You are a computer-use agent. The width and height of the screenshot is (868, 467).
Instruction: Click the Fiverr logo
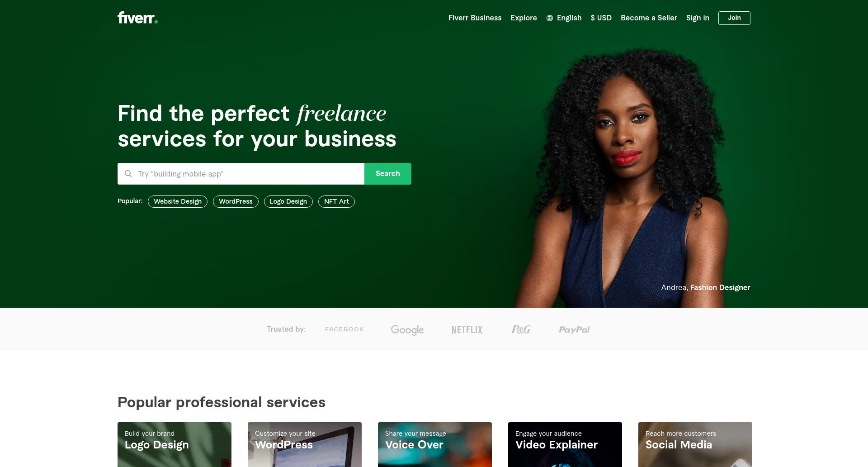137,18
